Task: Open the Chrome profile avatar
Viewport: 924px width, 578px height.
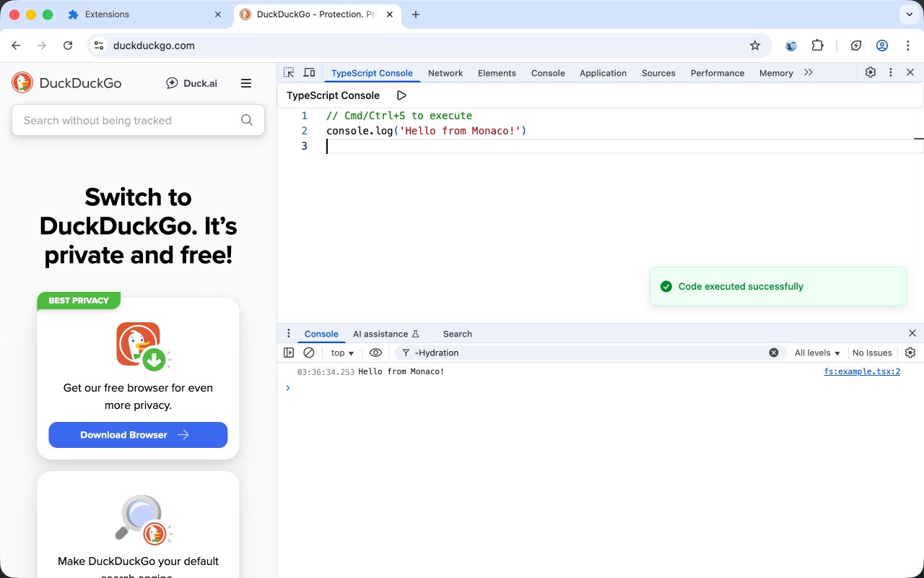Action: coord(882,46)
